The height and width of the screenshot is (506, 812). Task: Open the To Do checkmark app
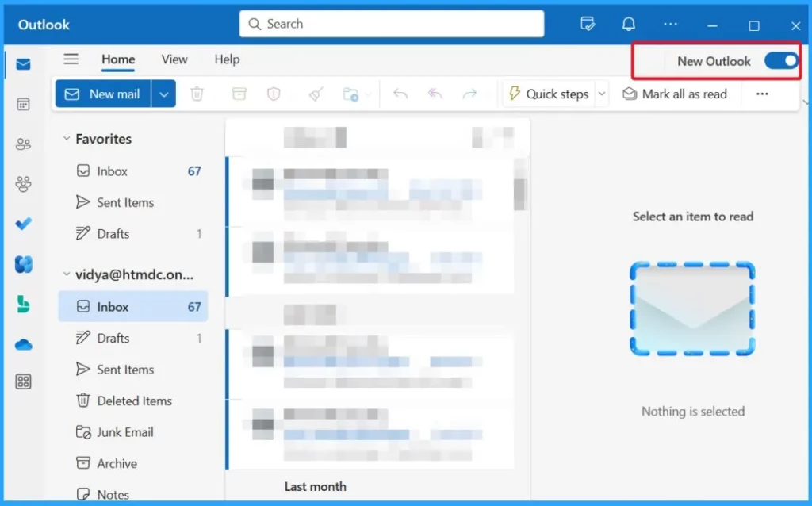tap(23, 223)
